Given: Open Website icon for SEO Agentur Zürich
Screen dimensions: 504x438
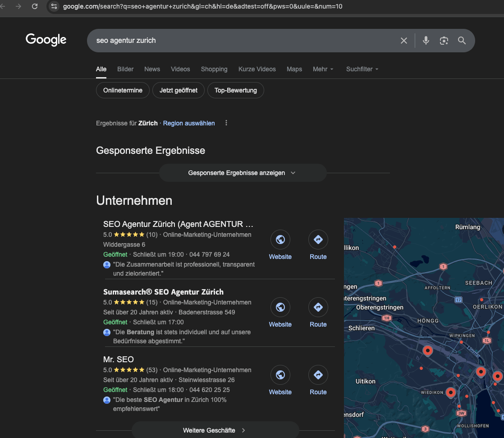Looking at the screenshot, I should 280,240.
